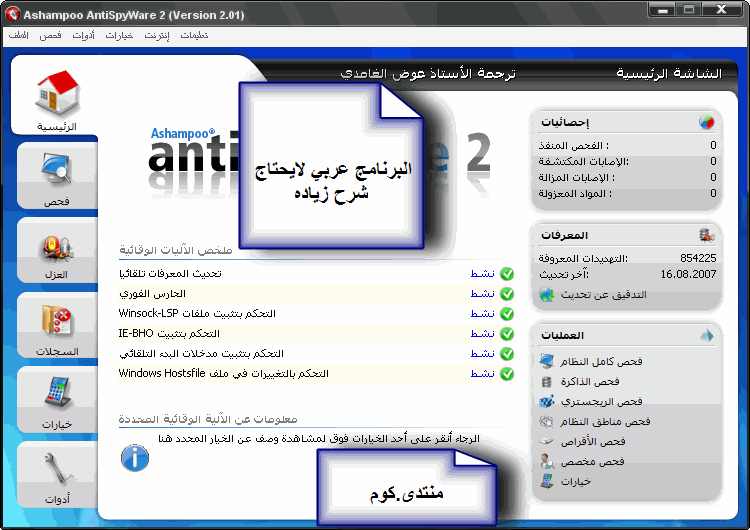Open the إنترنت menu

(x=157, y=35)
